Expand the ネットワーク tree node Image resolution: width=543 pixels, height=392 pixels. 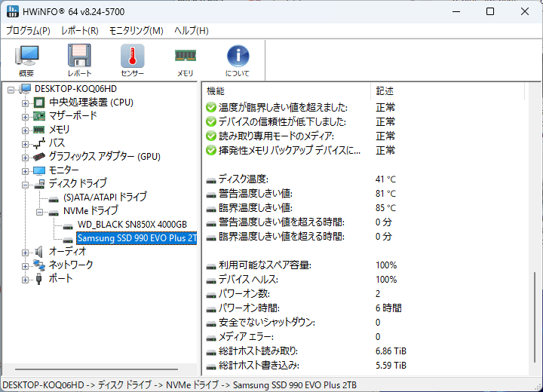(x=25, y=265)
